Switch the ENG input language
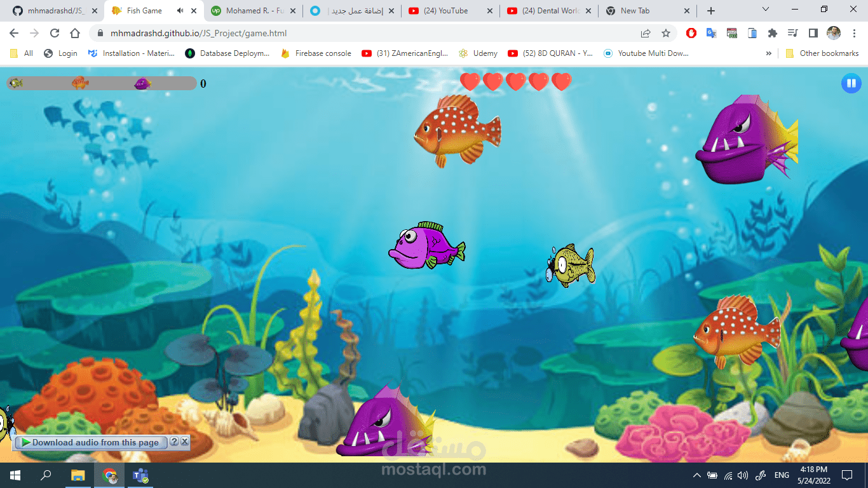 click(x=782, y=475)
